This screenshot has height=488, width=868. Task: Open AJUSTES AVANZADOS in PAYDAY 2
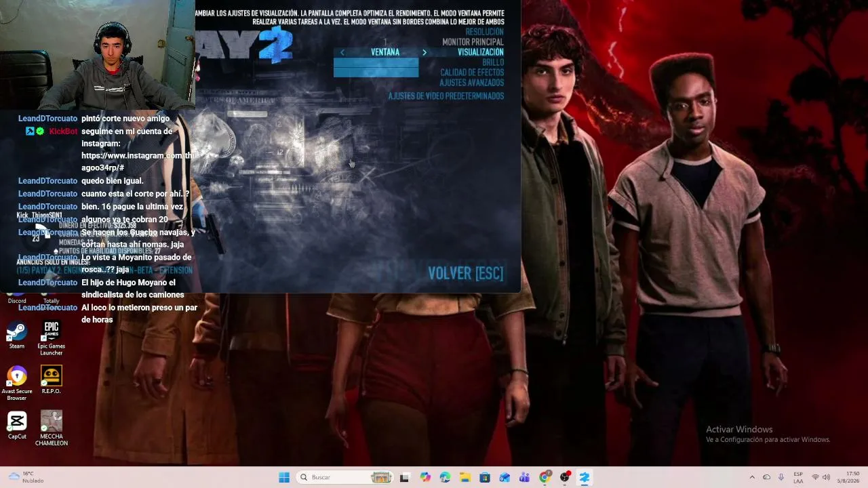click(x=471, y=83)
